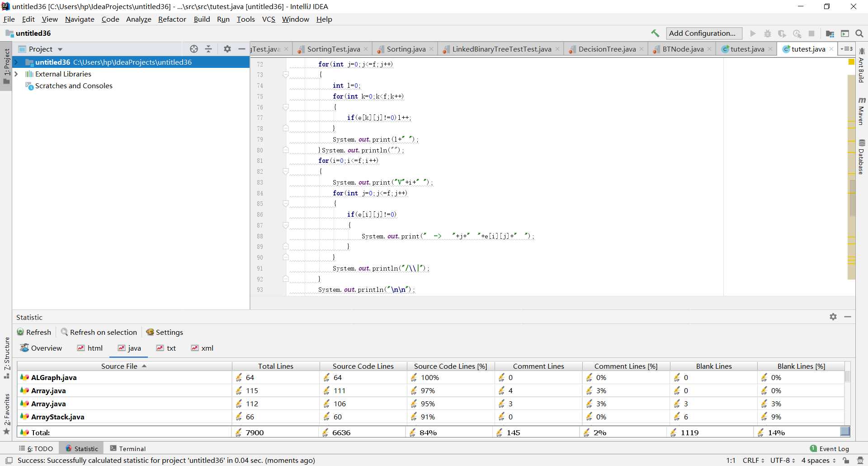The height and width of the screenshot is (466, 868).
Task: Click the read-only lock icon in status bar
Action: tap(846, 461)
